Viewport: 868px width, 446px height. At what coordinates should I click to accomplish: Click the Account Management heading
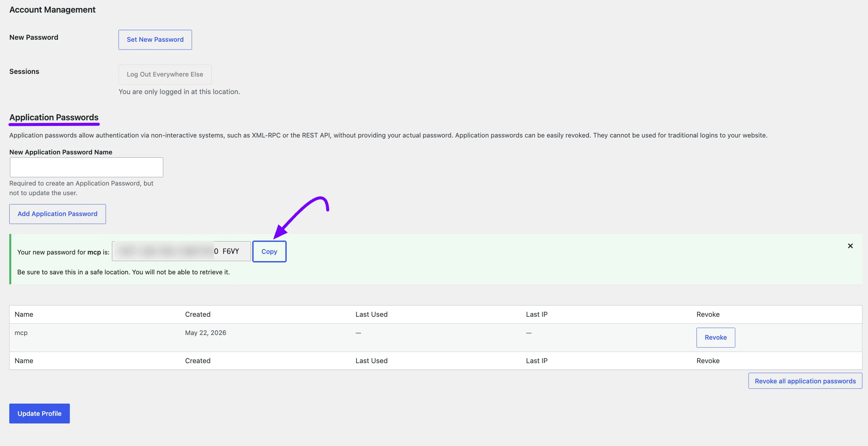click(52, 10)
